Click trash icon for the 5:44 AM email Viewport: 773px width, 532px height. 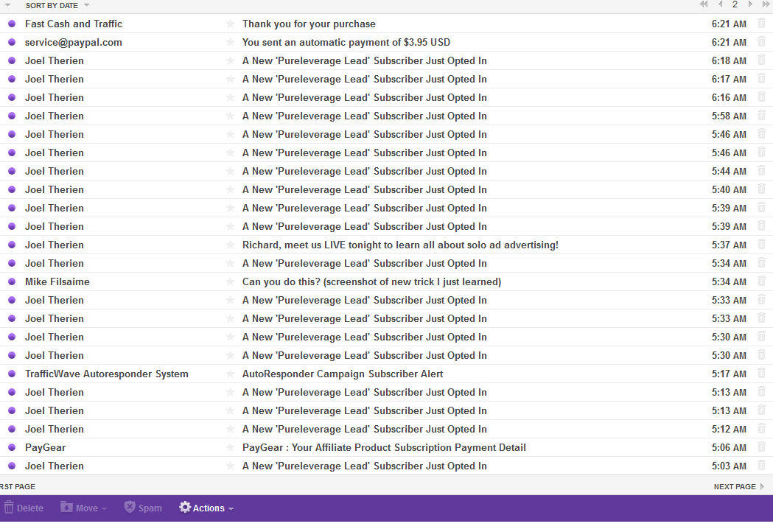coord(762,171)
